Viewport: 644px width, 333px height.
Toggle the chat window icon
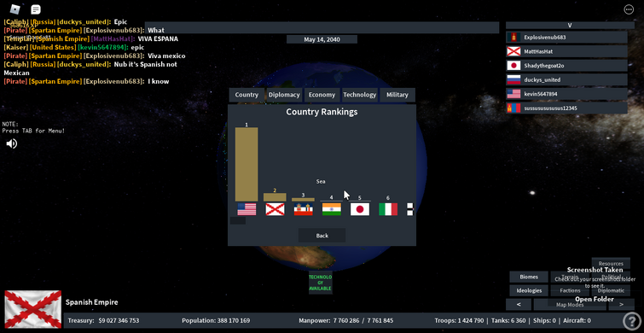(x=36, y=9)
